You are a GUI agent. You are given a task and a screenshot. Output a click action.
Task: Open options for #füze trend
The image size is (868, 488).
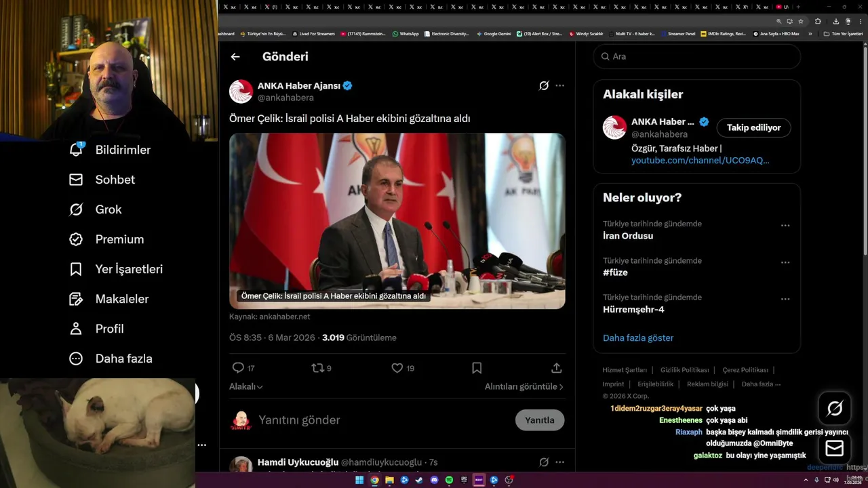(x=785, y=262)
